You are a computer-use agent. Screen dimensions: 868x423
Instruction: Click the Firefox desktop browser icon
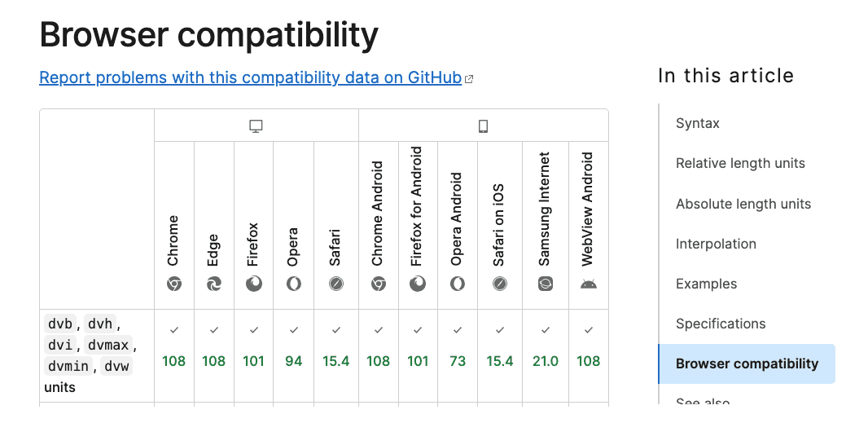[x=254, y=284]
